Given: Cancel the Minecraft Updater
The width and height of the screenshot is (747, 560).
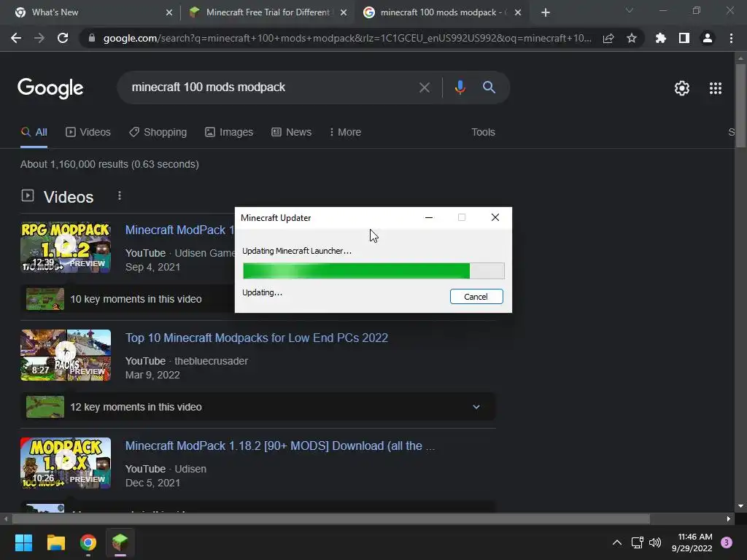Looking at the screenshot, I should coord(476,297).
